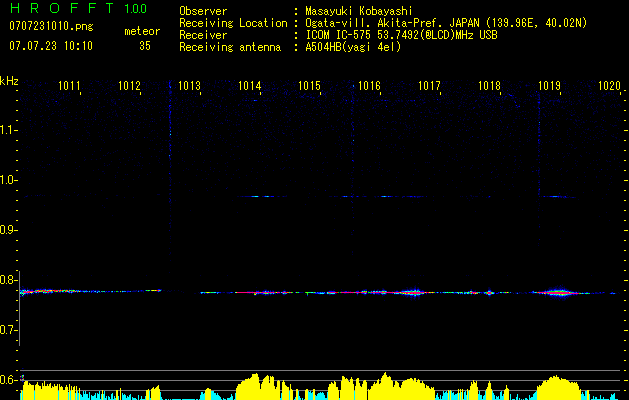The width and height of the screenshot is (629, 400).
Task: Click the kHz axis unit label
Action: [x=9, y=81]
